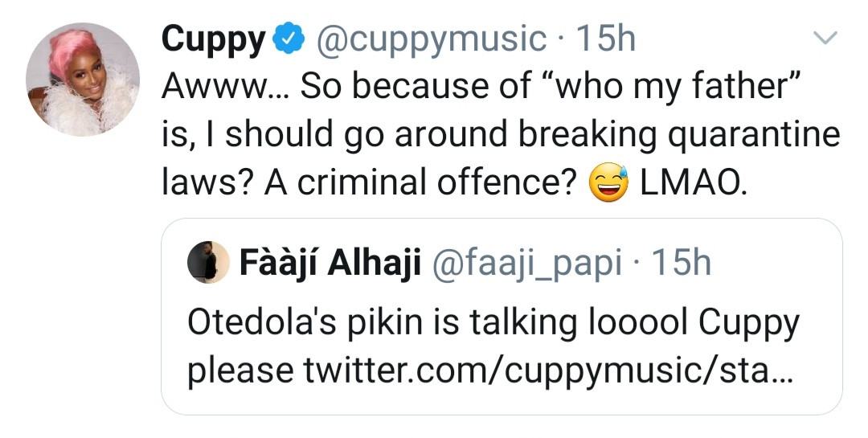868x438 pixels.
Task: Select the @faaji_papi handle
Action: click(x=527, y=263)
